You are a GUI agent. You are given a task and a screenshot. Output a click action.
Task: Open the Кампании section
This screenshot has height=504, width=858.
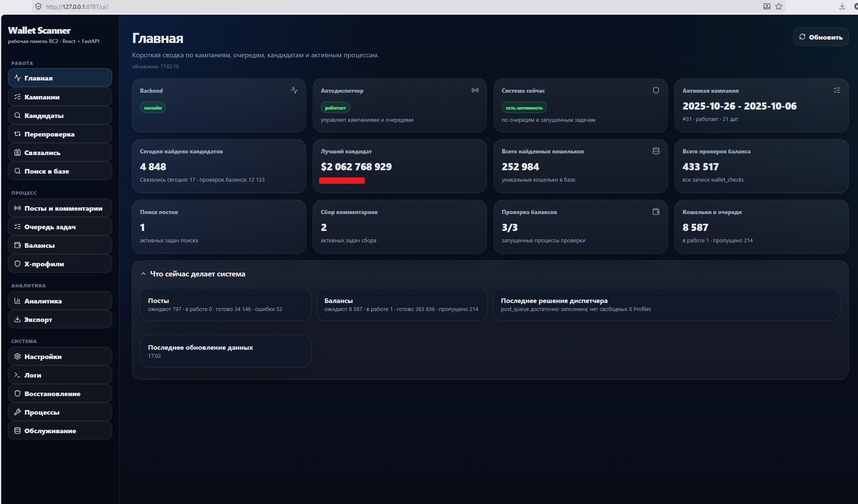60,97
